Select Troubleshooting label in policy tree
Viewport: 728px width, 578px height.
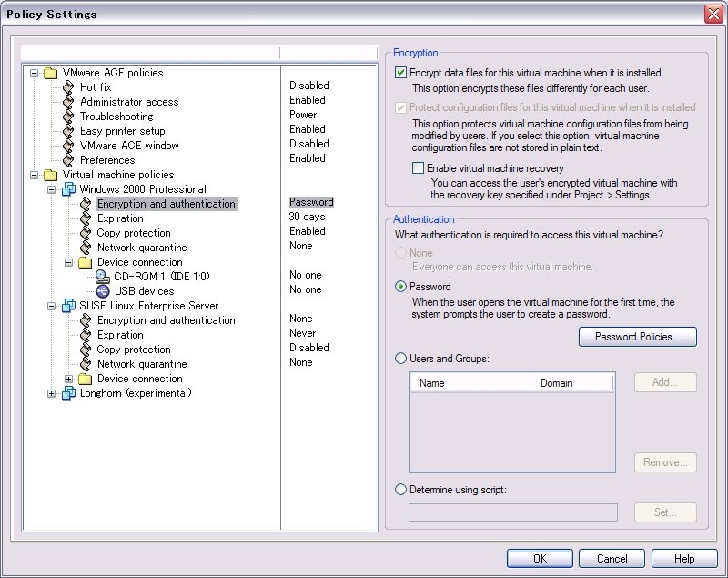tap(116, 117)
